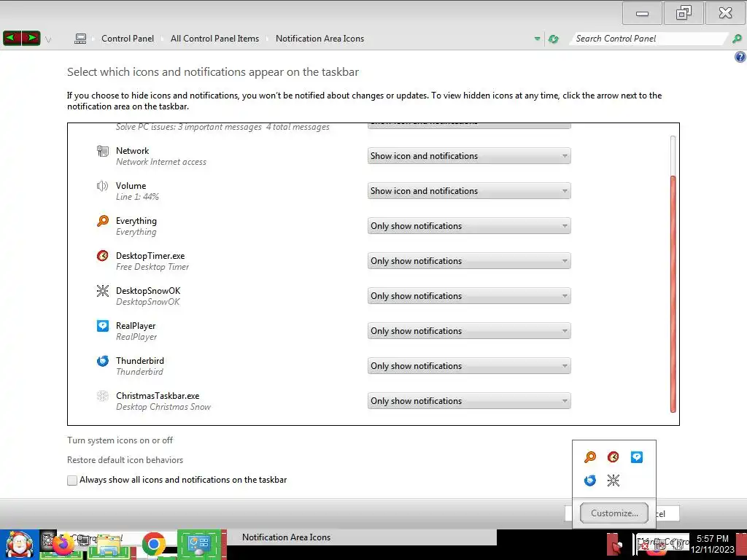Select Free Desktop Timer description text
The height and width of the screenshot is (560, 747).
[x=152, y=267]
